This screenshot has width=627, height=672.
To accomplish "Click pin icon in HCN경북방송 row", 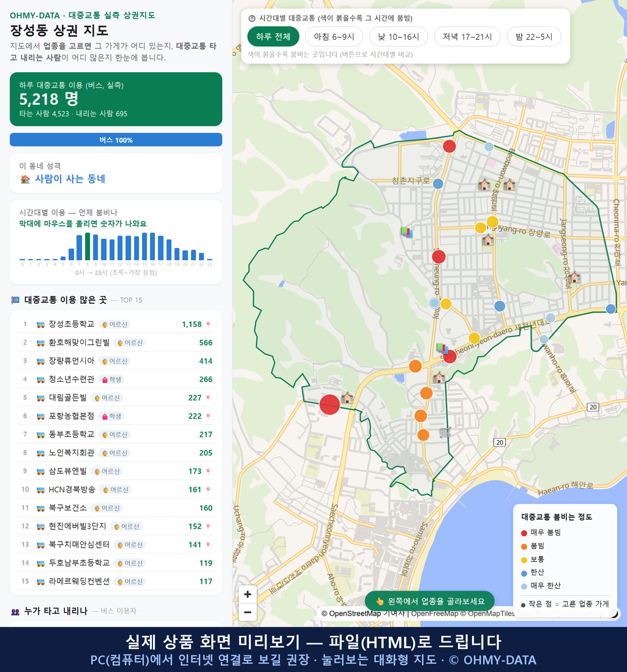I will [208, 490].
